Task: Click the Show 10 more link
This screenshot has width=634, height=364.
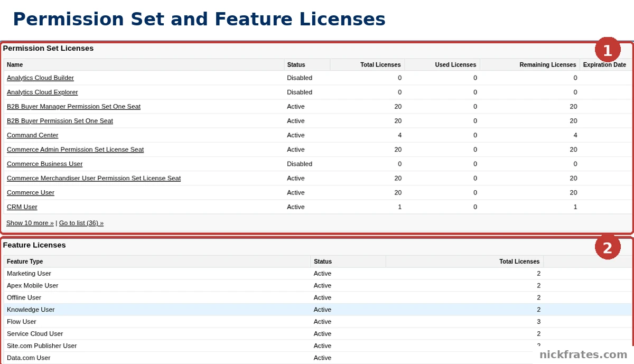Action: 30,223
